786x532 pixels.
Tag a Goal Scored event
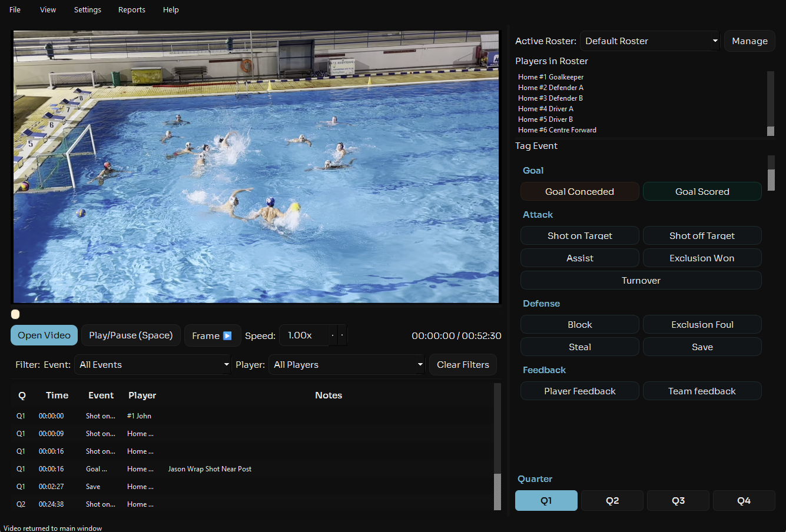click(702, 192)
